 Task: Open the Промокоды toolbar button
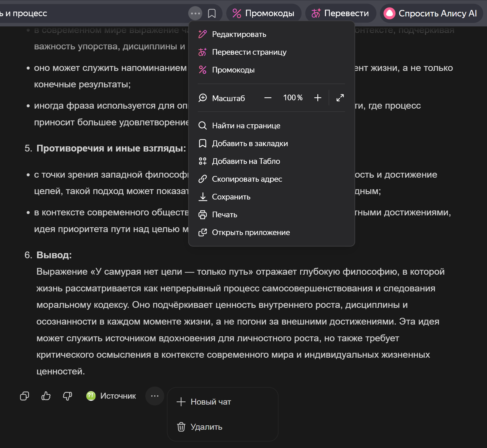tap(263, 13)
